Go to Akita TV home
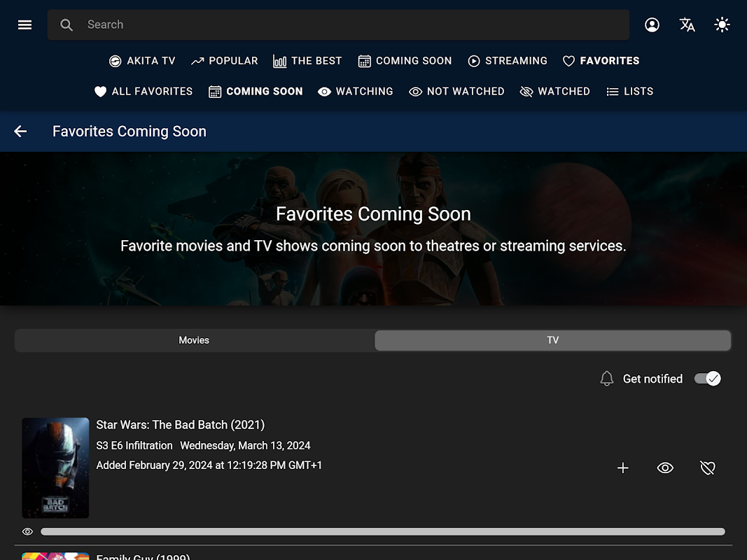Screen dimensions: 747x560 tap(142, 61)
